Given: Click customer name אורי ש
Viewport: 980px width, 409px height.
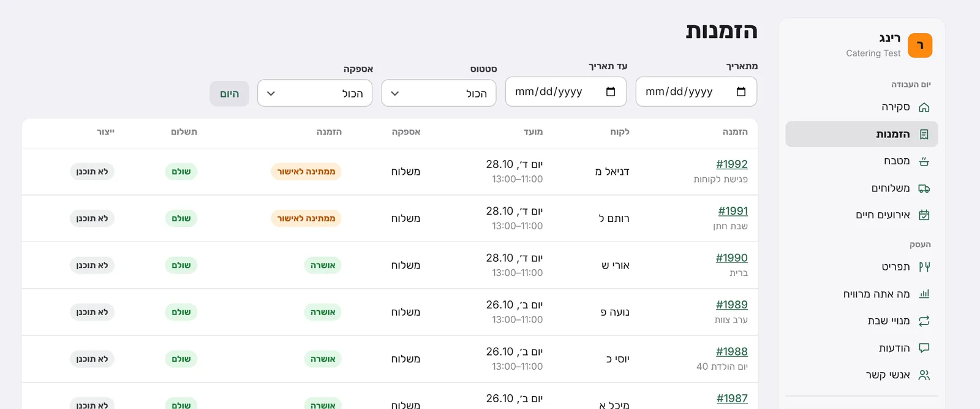Looking at the screenshot, I should coord(616,266).
